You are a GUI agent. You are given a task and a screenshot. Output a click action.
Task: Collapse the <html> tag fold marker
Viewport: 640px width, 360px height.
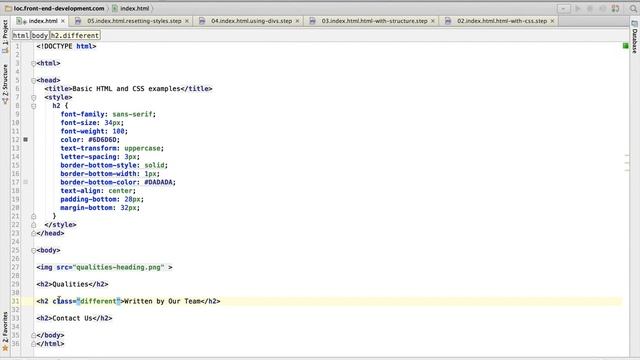pyautogui.click(x=33, y=64)
